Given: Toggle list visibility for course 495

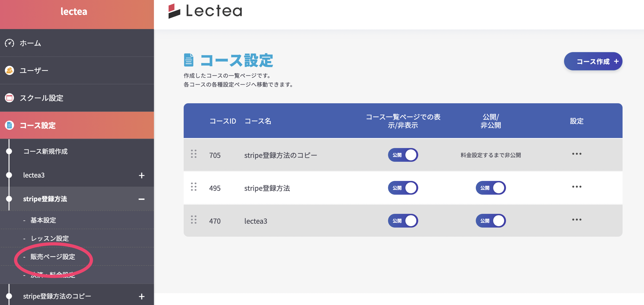Looking at the screenshot, I should (403, 188).
